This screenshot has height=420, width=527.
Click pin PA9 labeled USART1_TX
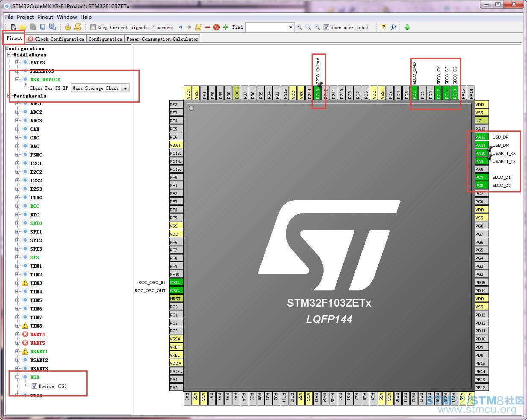(482, 161)
